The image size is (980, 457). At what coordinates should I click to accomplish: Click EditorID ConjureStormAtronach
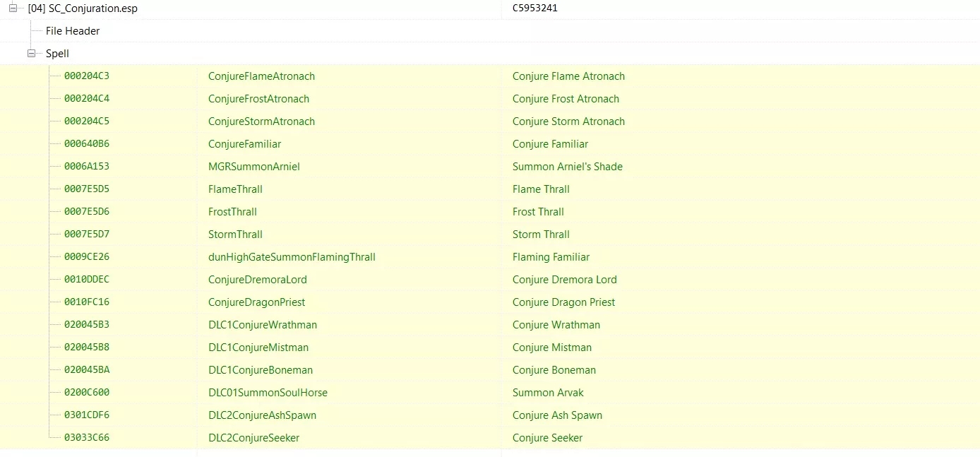tap(261, 121)
